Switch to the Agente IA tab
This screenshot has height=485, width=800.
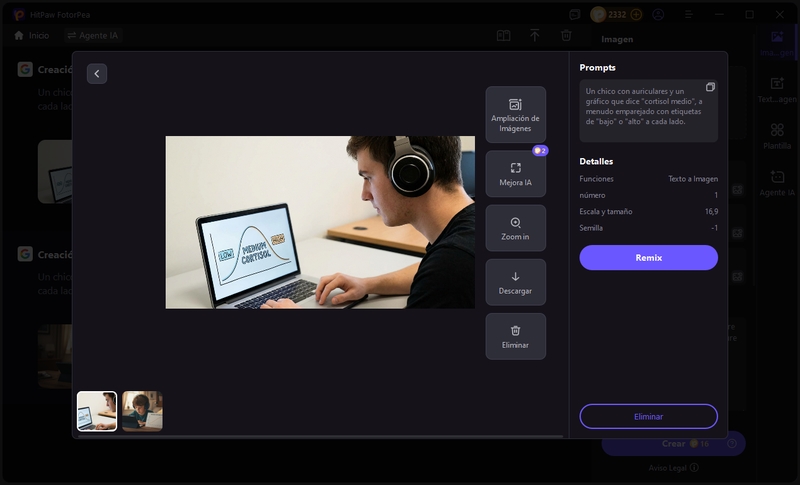pos(93,35)
